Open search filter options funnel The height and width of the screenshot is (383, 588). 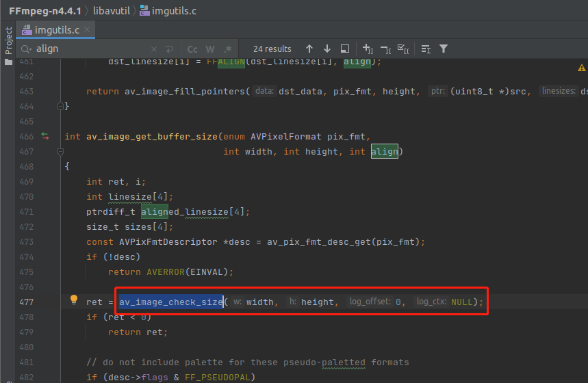(444, 49)
